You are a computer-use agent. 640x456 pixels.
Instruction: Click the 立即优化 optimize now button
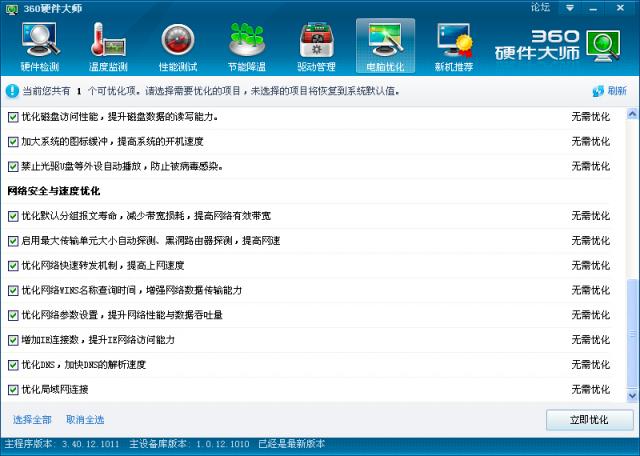589,420
